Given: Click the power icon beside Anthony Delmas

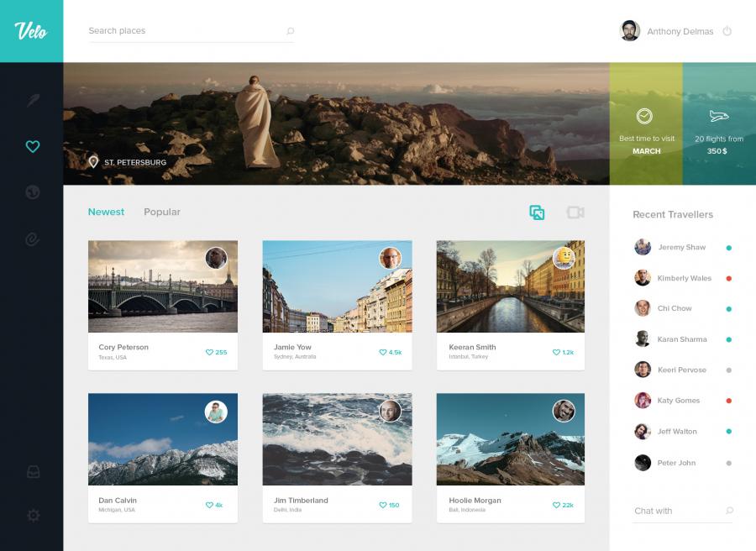Looking at the screenshot, I should [727, 31].
